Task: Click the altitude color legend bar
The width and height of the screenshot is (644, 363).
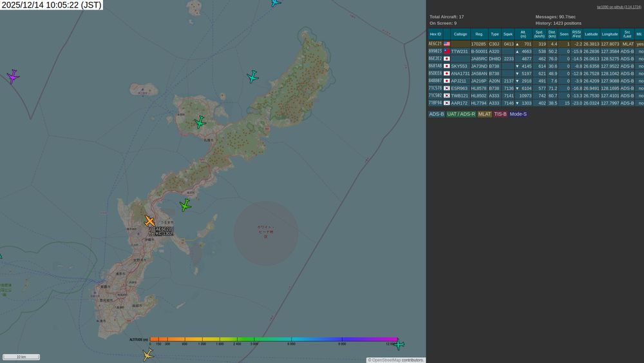Action: pos(274,339)
